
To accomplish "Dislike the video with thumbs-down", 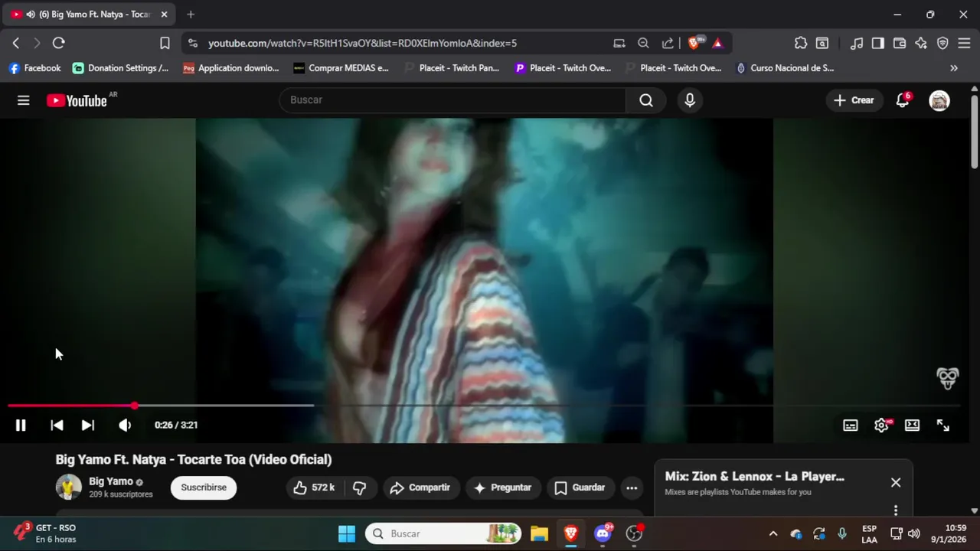I will point(359,487).
